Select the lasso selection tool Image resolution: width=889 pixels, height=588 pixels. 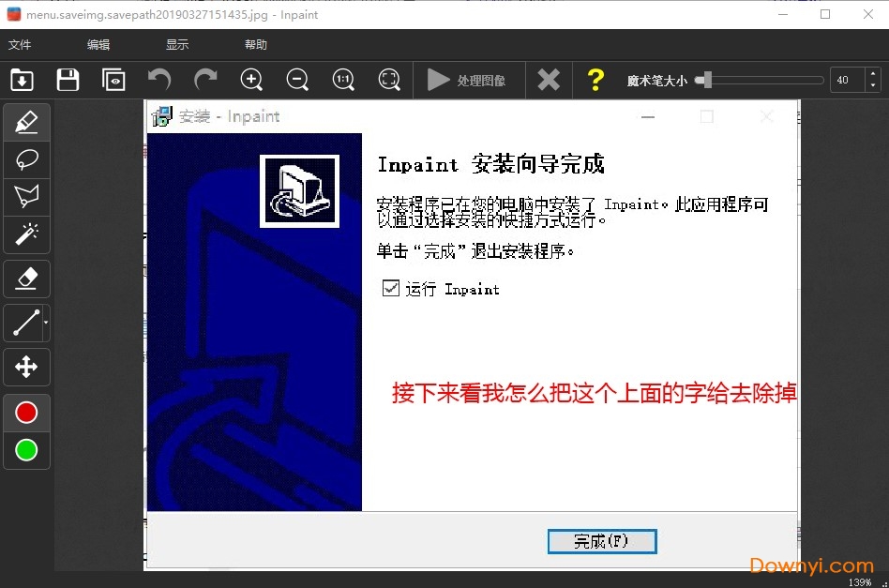coord(26,160)
